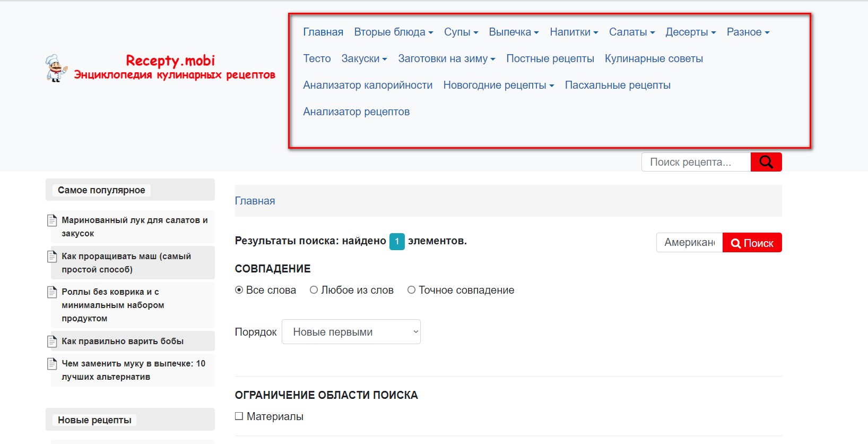Click document icon beside "Чем заменить муку"

52,364
